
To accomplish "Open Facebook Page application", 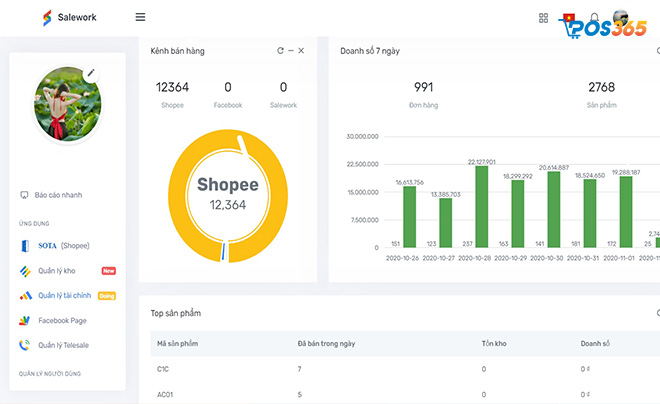I will click(62, 321).
